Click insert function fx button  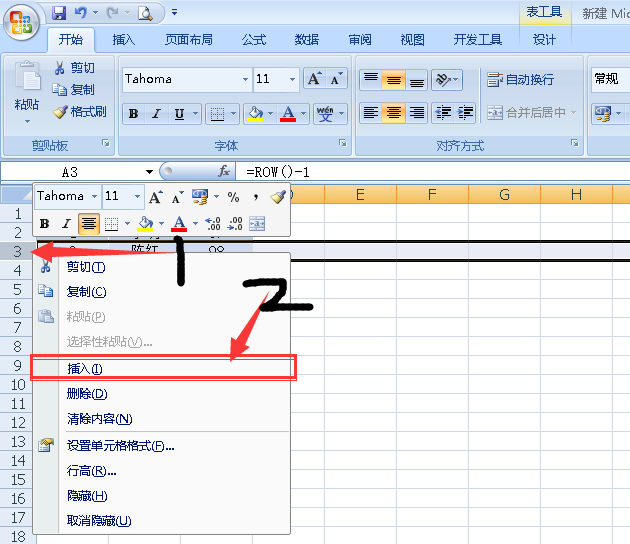(x=224, y=172)
